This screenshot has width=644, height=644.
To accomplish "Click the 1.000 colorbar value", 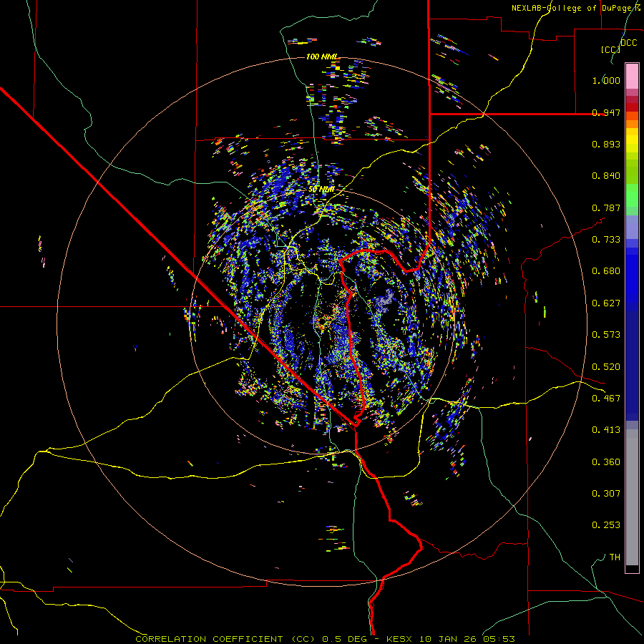I will point(606,80).
